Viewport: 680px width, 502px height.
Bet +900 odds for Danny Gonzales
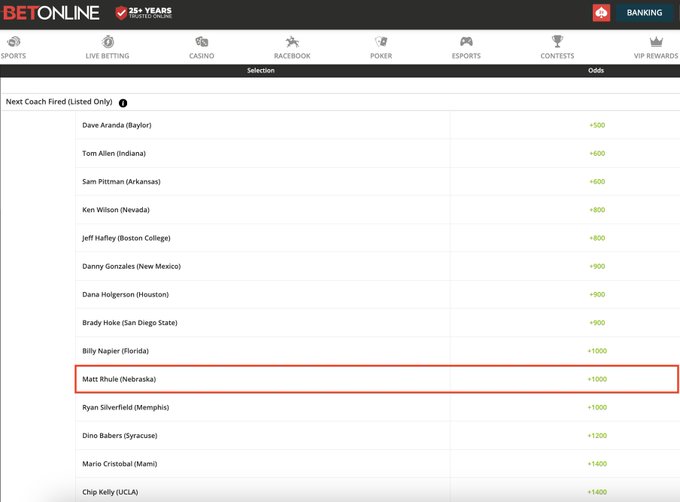[x=597, y=266]
